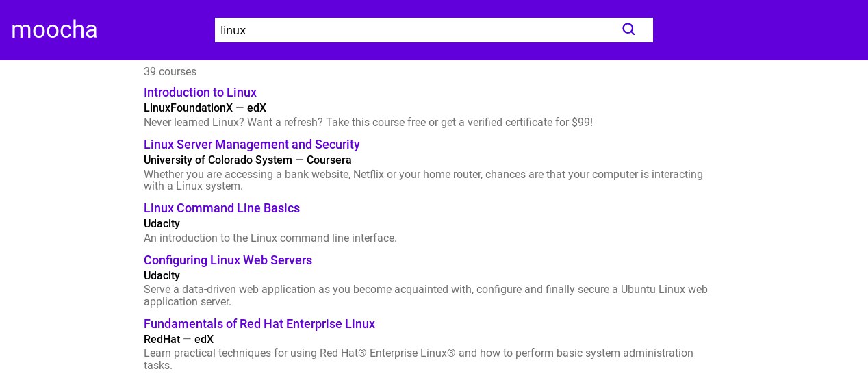This screenshot has height=376, width=868.
Task: Click the "39 courses" result count
Action: coord(170,72)
